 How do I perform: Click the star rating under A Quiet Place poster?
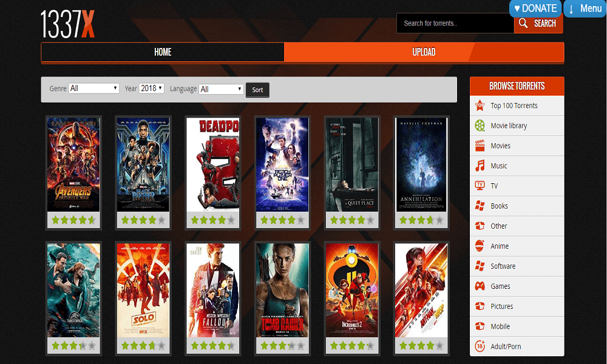[x=352, y=220]
